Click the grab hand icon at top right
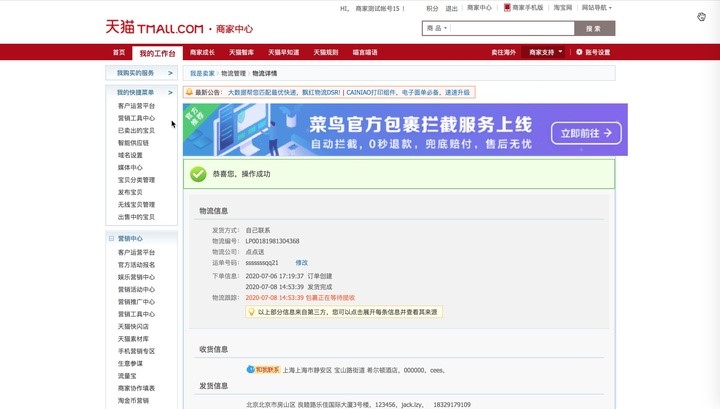This screenshot has height=409, width=720. (701, 17)
